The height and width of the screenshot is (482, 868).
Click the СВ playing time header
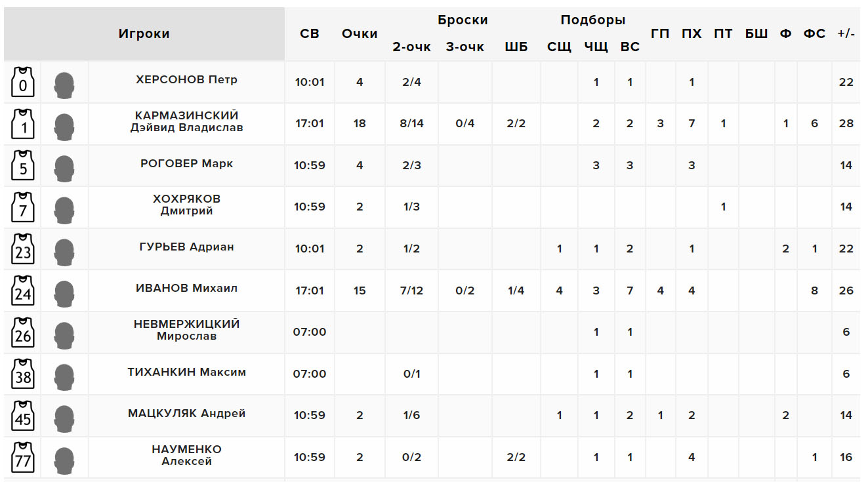[x=309, y=33]
